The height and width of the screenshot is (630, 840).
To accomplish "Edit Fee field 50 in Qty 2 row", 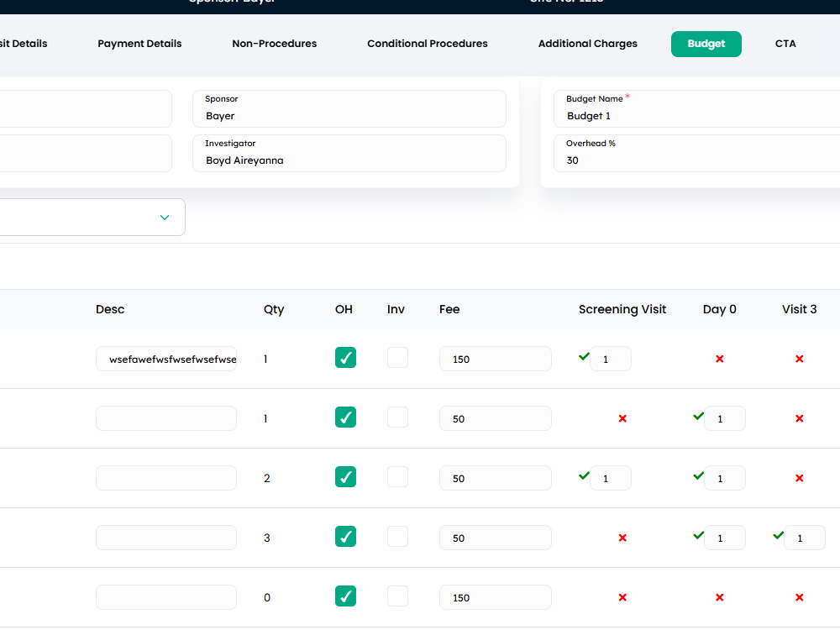I will (x=496, y=478).
